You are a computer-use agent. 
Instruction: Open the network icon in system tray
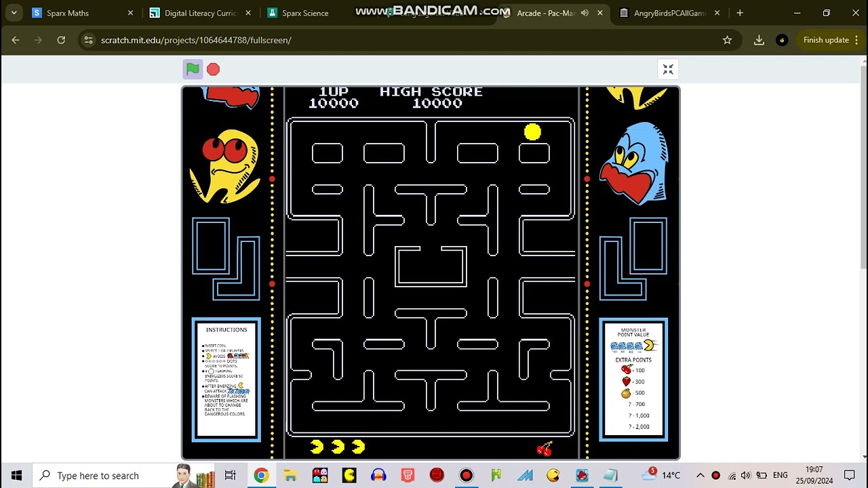tap(732, 475)
